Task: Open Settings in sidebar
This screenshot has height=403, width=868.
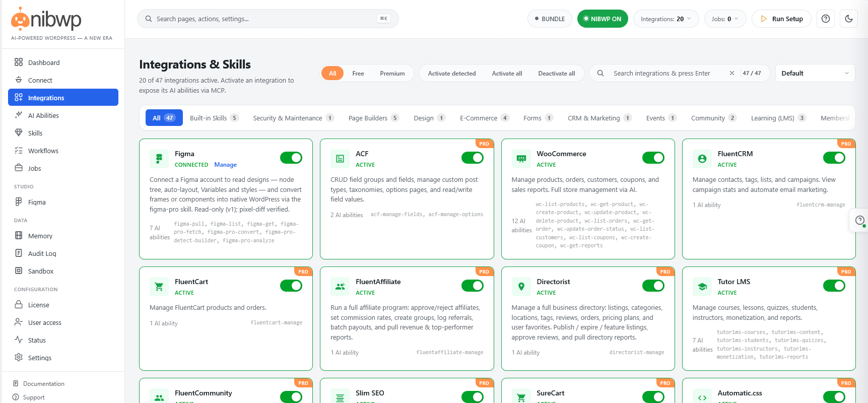Action: tap(63, 358)
